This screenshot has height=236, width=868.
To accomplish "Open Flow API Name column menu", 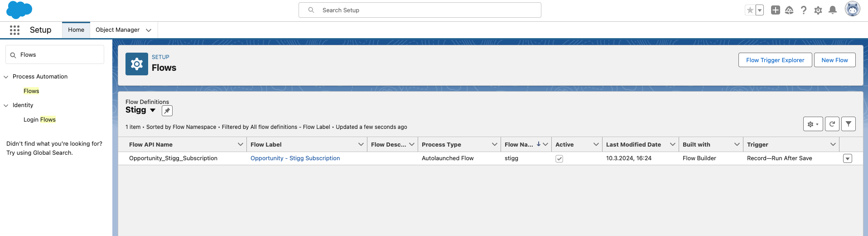I will tap(241, 144).
